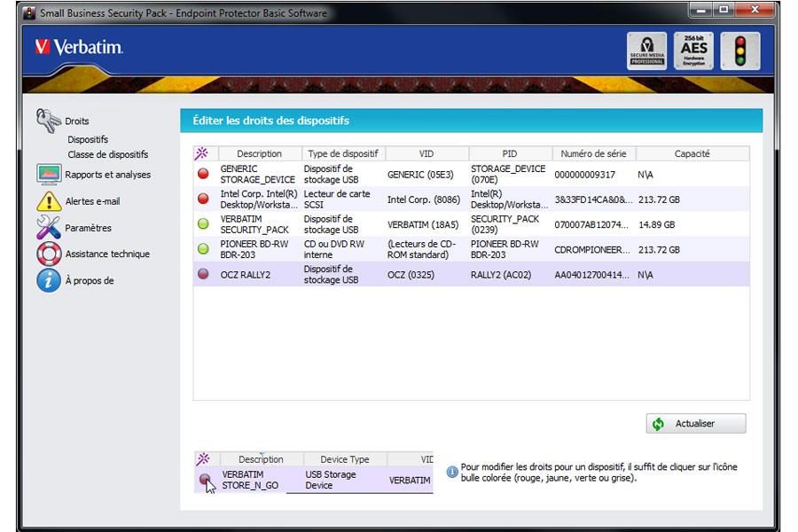This screenshot has height=532, width=798.
Task: Click serial number AA04012700414...
Action: pos(592,275)
